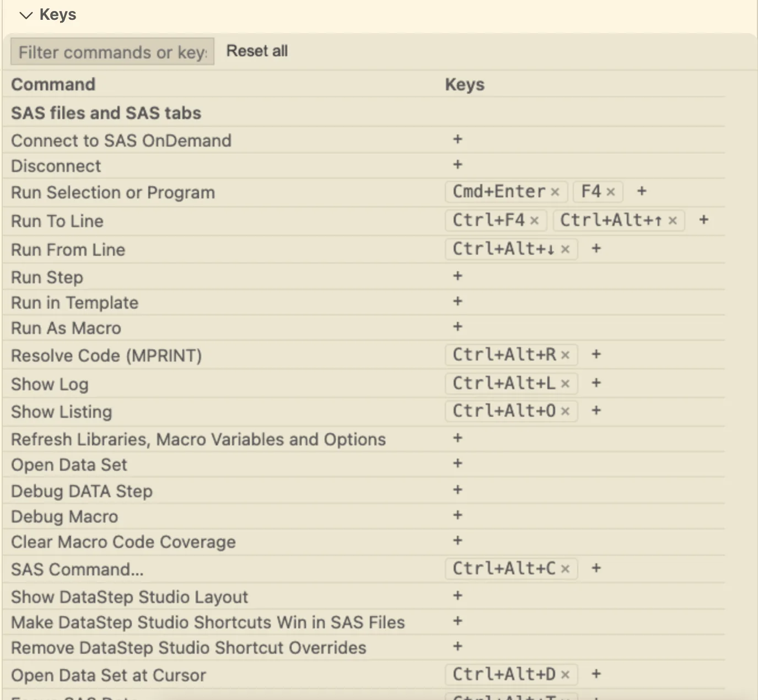
Task: Click the Reset all button
Action: tap(257, 51)
